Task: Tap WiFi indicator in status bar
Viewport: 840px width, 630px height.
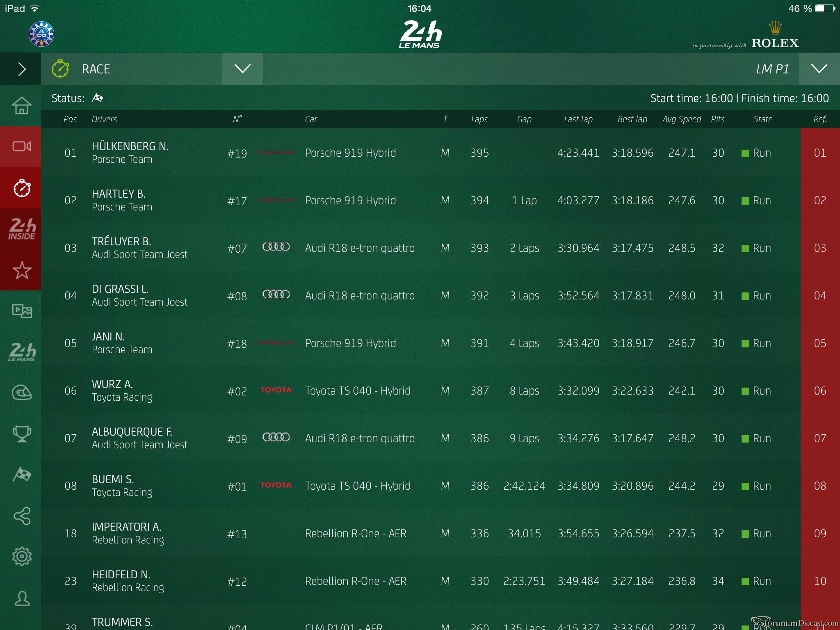Action: click(x=35, y=9)
